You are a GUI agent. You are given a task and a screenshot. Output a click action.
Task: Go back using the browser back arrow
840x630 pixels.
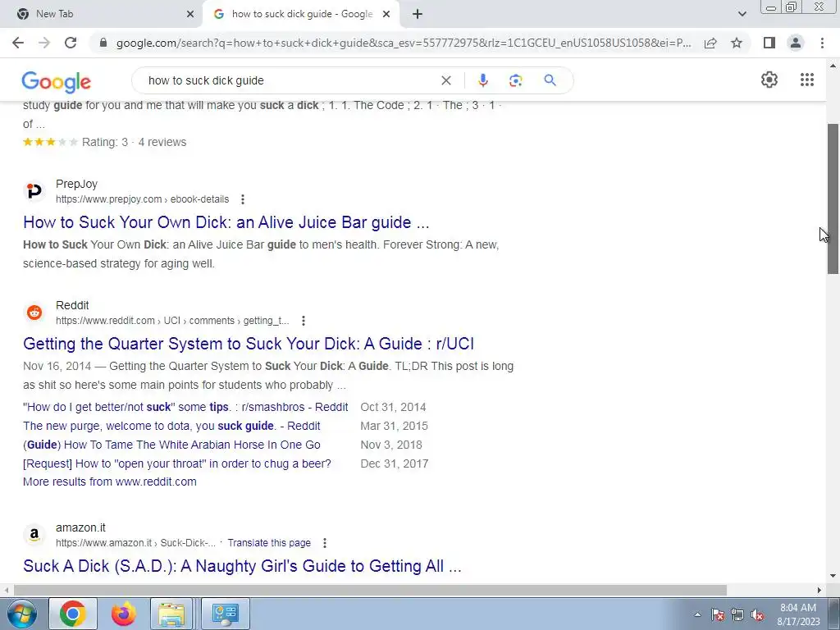point(18,43)
